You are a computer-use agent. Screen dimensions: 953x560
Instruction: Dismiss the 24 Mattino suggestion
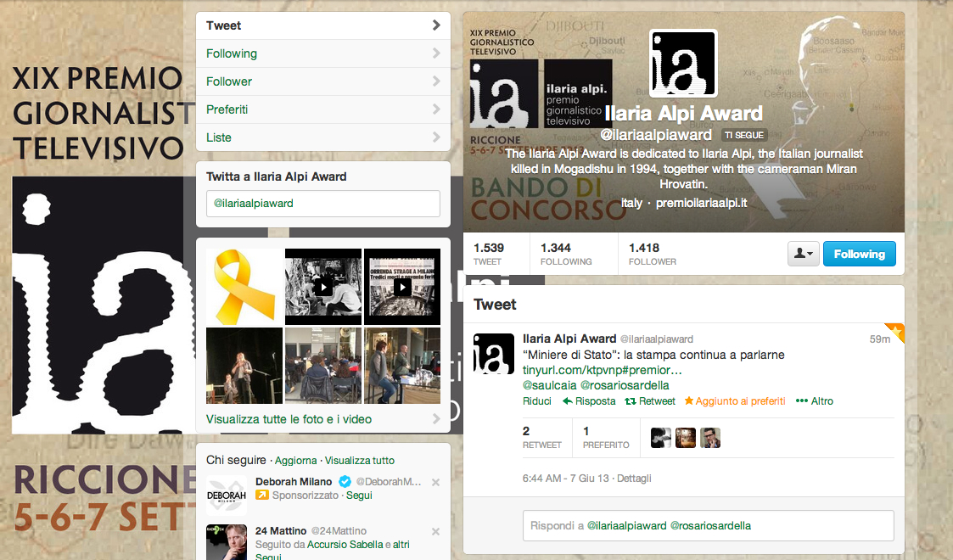coord(436,531)
